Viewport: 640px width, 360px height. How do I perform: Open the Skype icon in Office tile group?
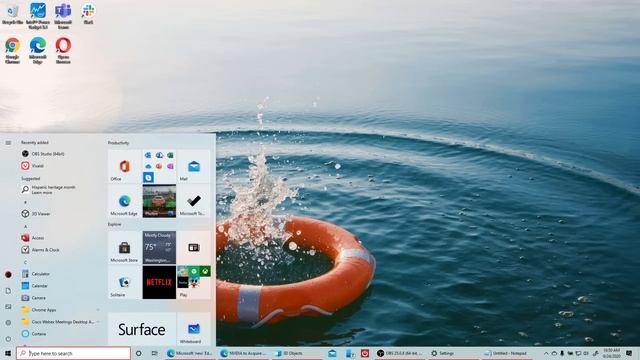click(x=148, y=177)
